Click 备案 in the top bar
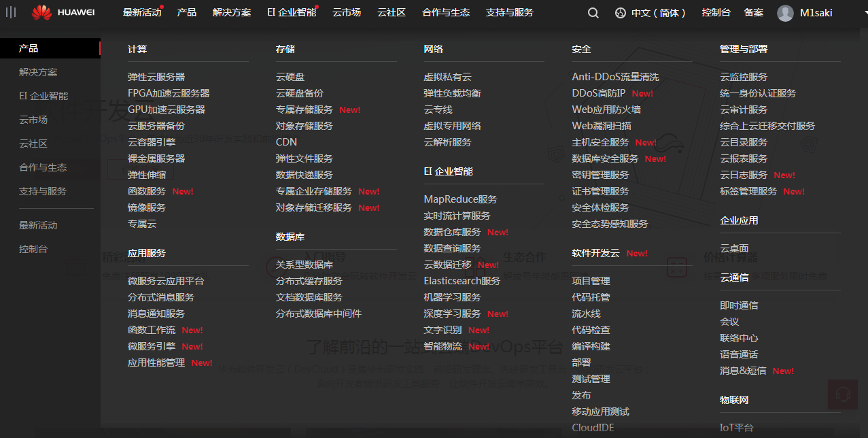This screenshot has height=438, width=868. [754, 13]
